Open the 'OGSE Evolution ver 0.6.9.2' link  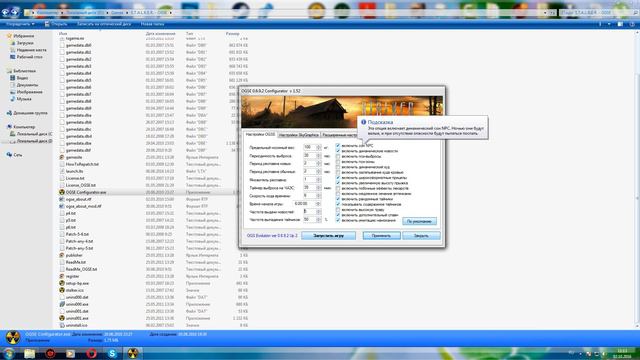tap(272, 236)
